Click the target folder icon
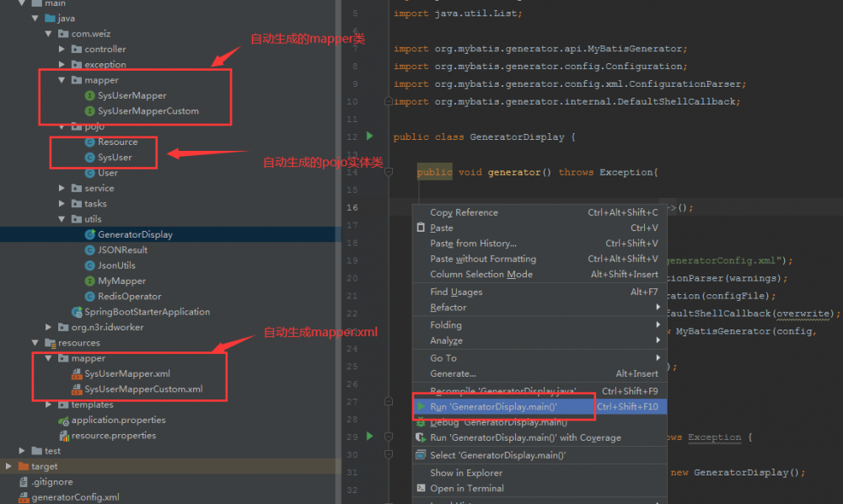The width and height of the screenshot is (843, 504). coord(23,466)
